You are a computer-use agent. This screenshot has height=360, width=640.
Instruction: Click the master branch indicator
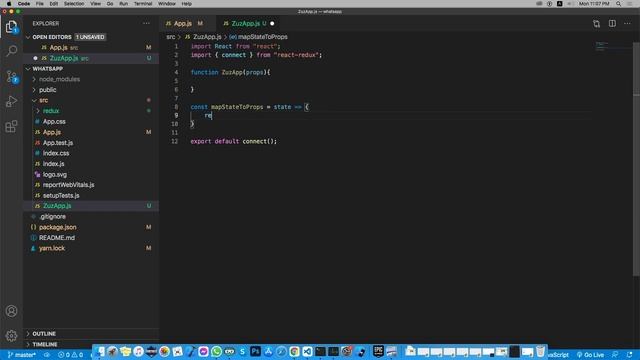pyautogui.click(x=22, y=355)
